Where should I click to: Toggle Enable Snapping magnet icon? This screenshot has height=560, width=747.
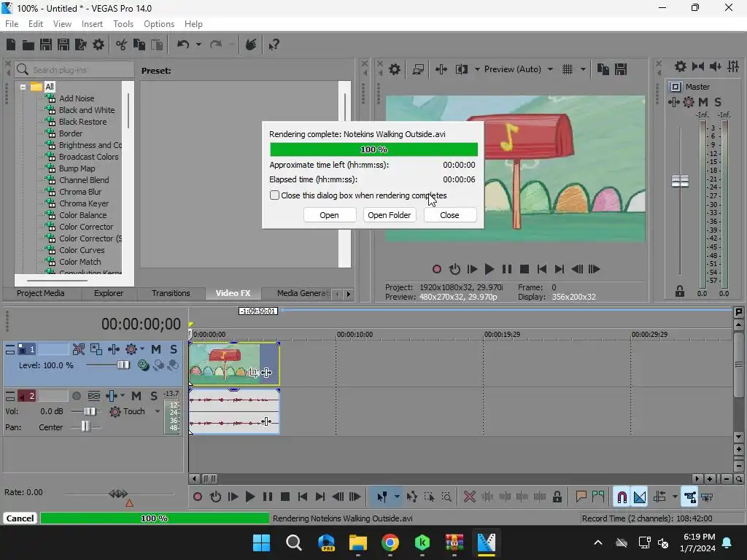click(x=622, y=497)
